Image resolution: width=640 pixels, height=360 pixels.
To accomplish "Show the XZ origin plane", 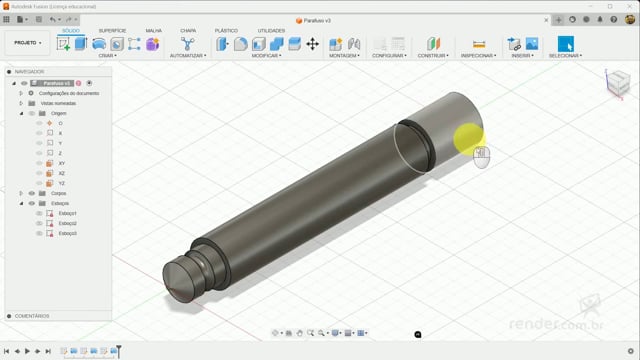I will [39, 173].
